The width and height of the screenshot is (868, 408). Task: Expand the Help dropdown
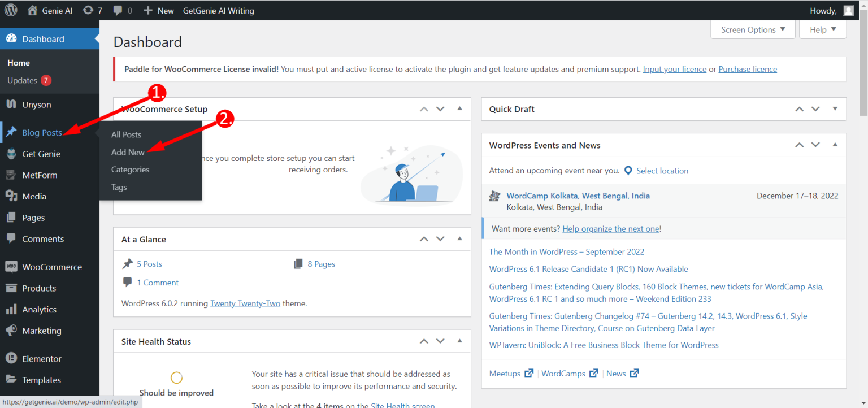[822, 29]
